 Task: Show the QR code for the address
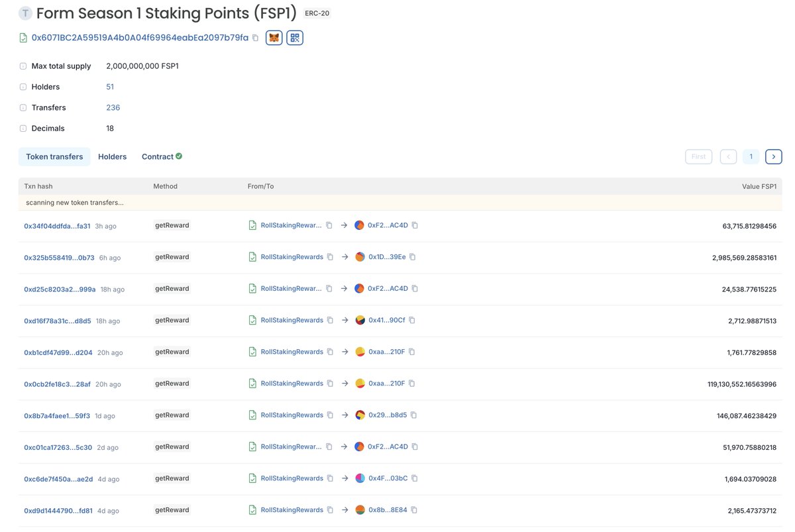(295, 38)
